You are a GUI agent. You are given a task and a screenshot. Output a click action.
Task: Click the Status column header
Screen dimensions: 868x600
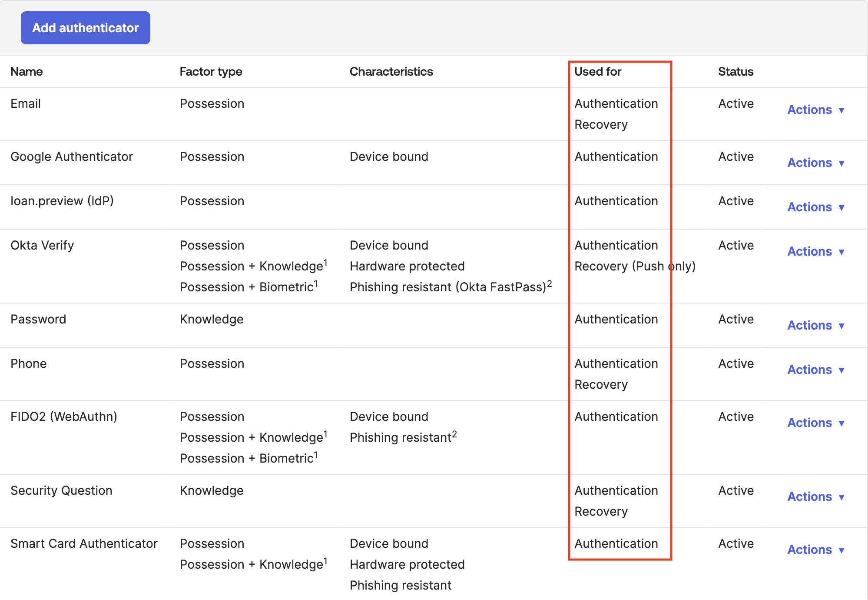[x=735, y=72]
